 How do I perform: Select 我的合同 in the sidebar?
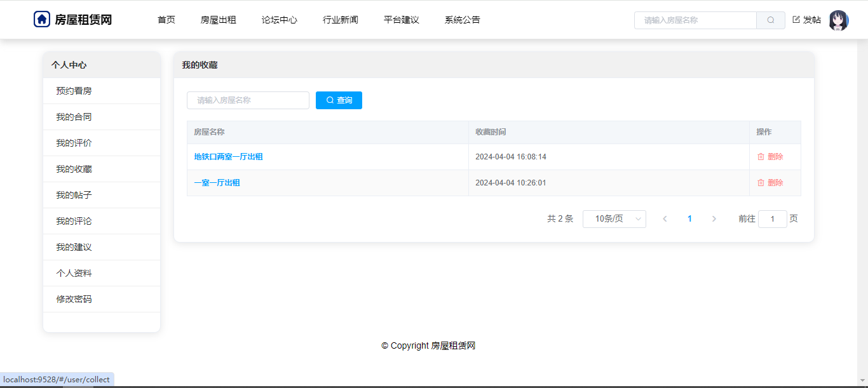click(74, 117)
